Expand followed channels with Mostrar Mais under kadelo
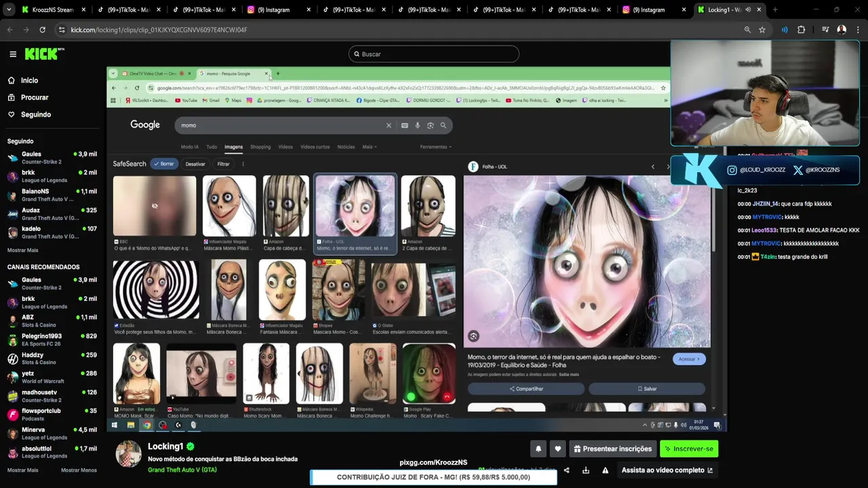Screen dimensions: 868x488 (x=23, y=250)
